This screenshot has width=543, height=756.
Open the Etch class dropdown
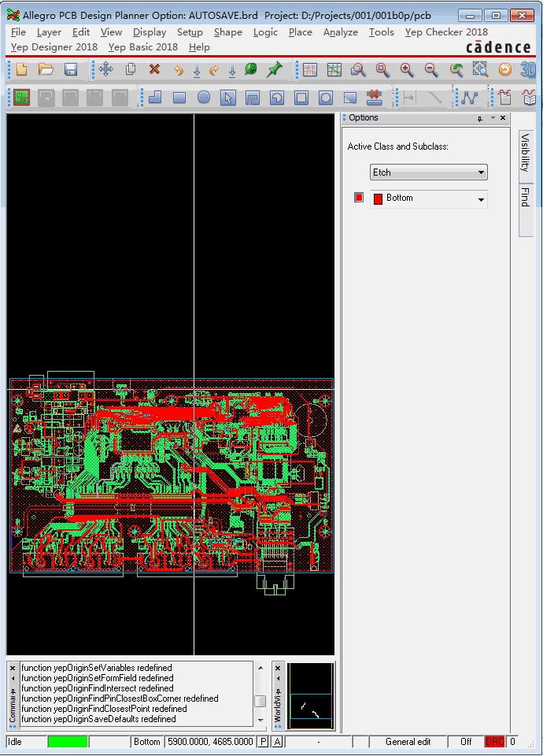tap(429, 172)
